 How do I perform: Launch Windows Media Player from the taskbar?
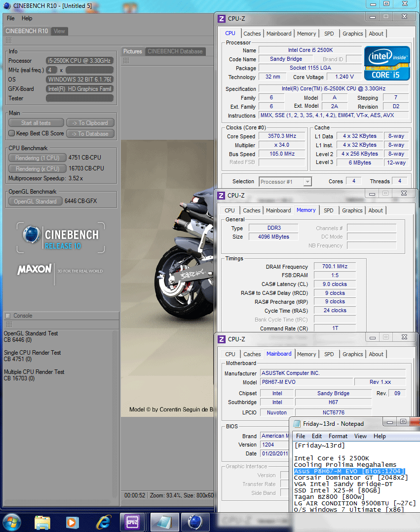[72, 522]
